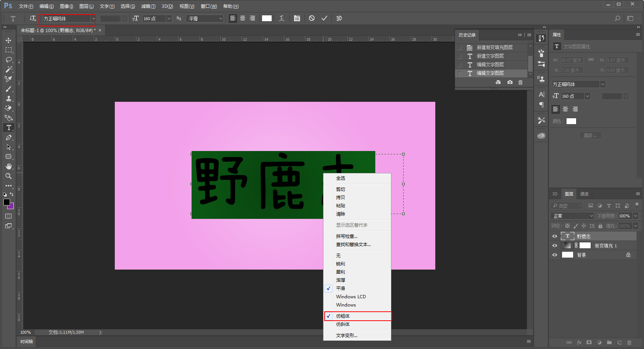644x349 pixels.
Task: Select the Hand tool
Action: (x=9, y=166)
